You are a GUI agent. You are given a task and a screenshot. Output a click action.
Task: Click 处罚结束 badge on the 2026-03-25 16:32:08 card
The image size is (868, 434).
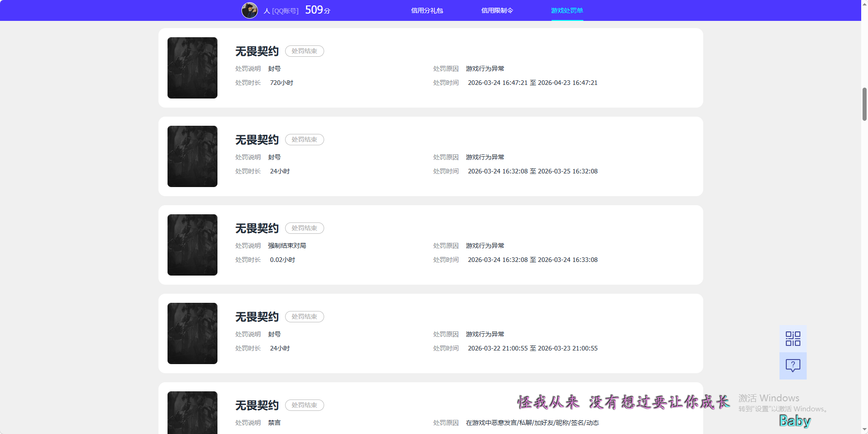tap(305, 139)
